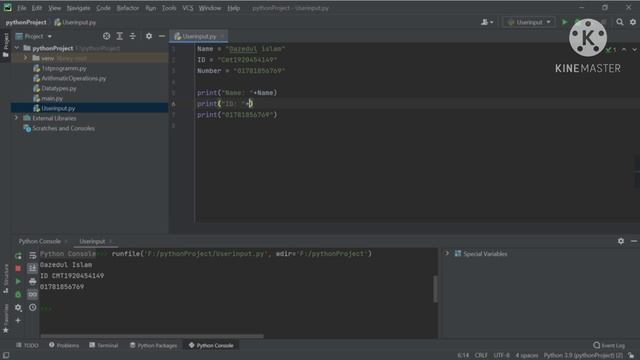Screen dimensions: 640x360
Task: Open Search Everywhere magnifier
Action: pyautogui.click(x=620, y=22)
